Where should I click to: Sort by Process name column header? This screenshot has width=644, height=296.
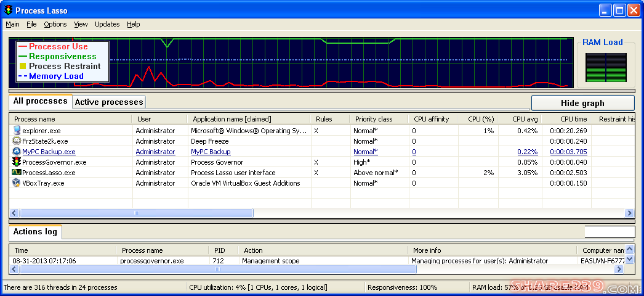[71, 119]
